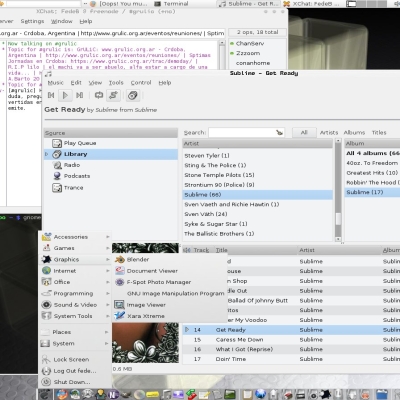The width and height of the screenshot is (400, 400).
Task: Sort tracks by Track column header
Action: 201,250
